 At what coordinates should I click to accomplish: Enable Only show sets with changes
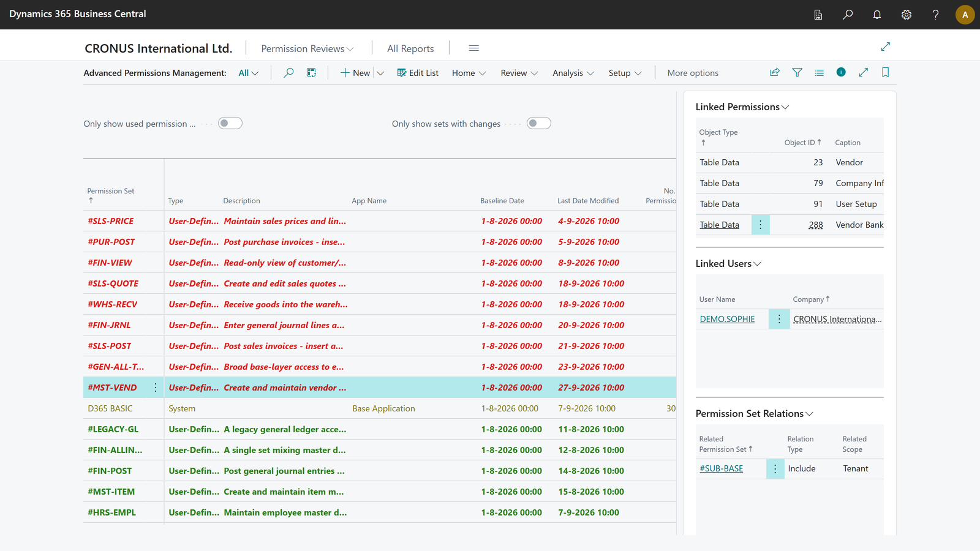539,124
